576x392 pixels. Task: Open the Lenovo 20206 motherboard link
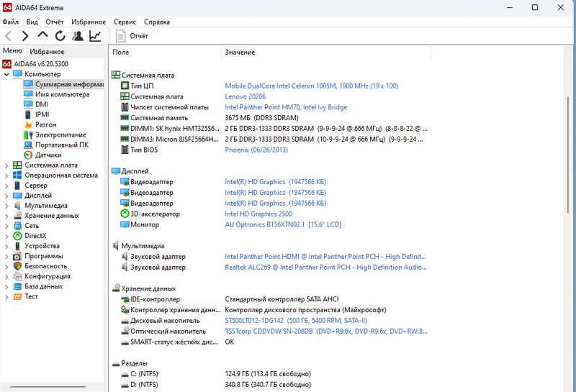[x=245, y=96]
